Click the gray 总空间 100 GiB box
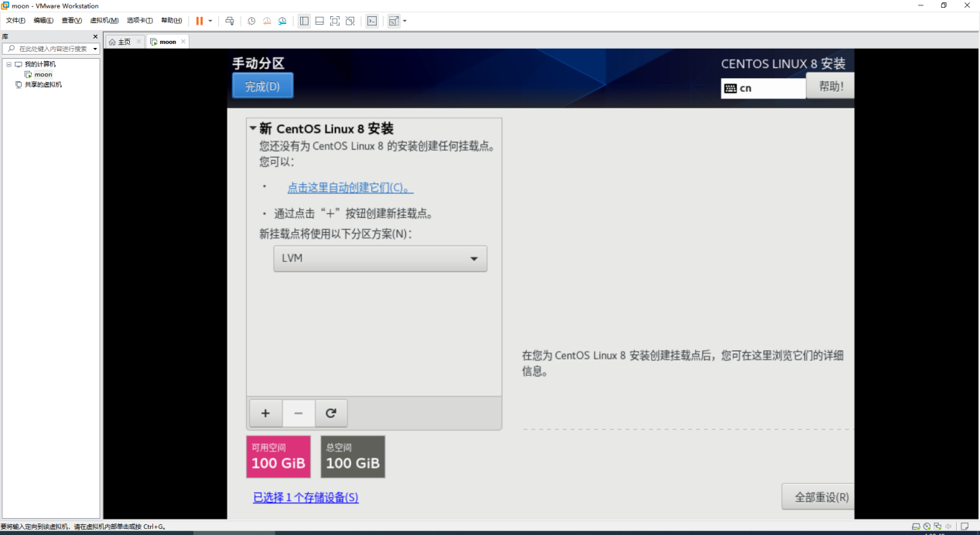The height and width of the screenshot is (535, 980). pos(353,457)
